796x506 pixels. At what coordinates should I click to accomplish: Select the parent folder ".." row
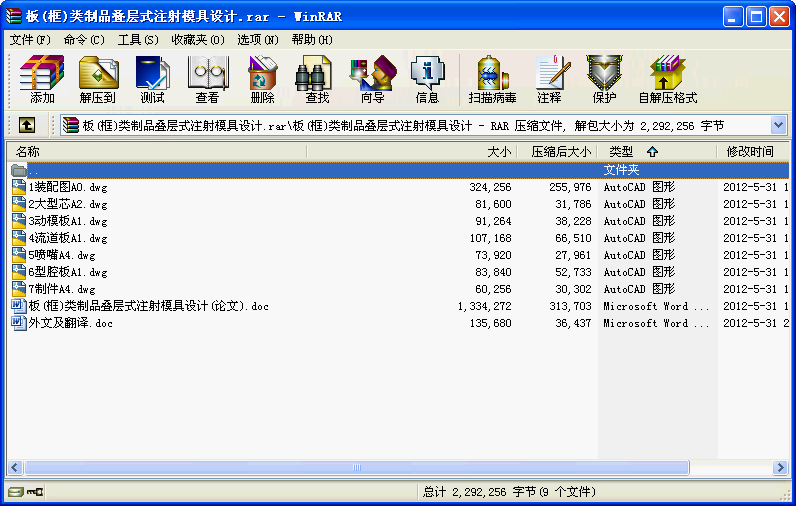35,170
